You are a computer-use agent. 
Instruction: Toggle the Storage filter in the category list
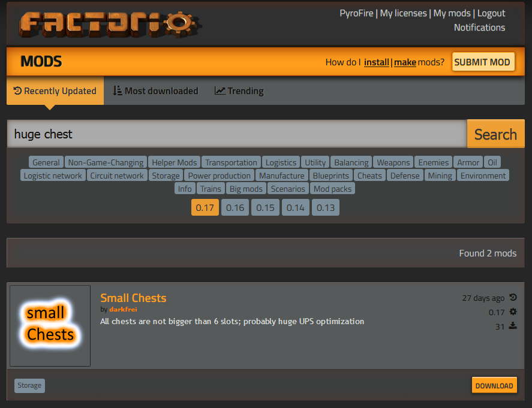(166, 176)
